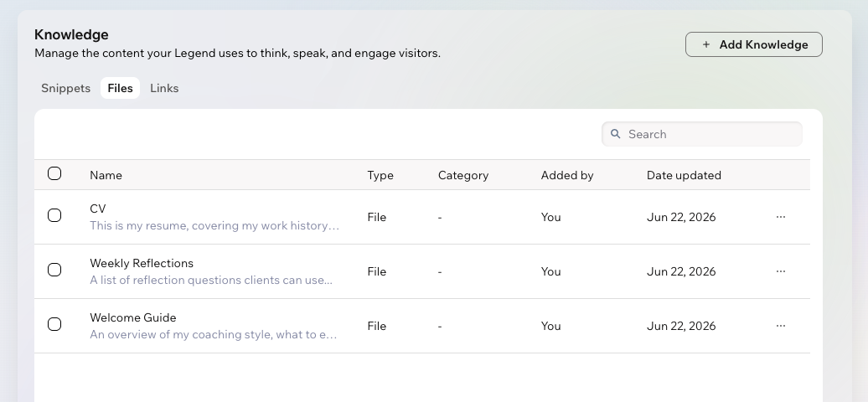Switch to the Snippets tab
This screenshot has height=402, width=868.
[x=65, y=88]
